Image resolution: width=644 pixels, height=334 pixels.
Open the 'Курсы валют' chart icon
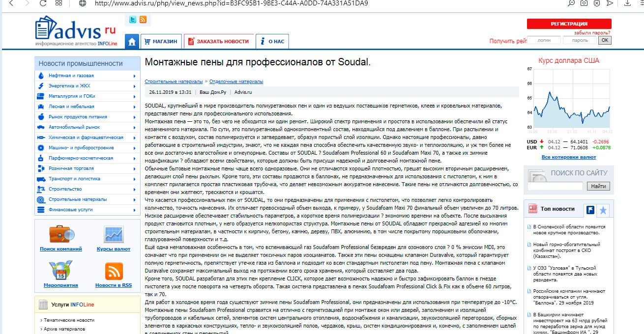[114, 234]
